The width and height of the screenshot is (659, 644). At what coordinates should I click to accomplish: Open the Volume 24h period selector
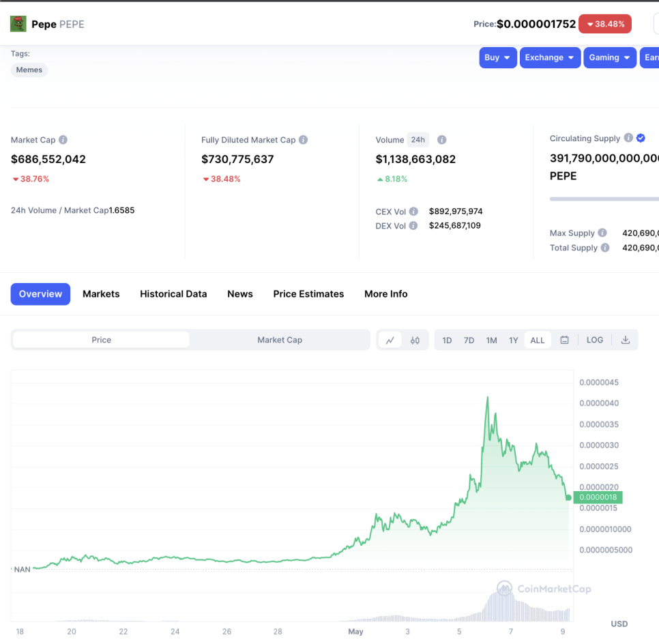pyautogui.click(x=418, y=140)
